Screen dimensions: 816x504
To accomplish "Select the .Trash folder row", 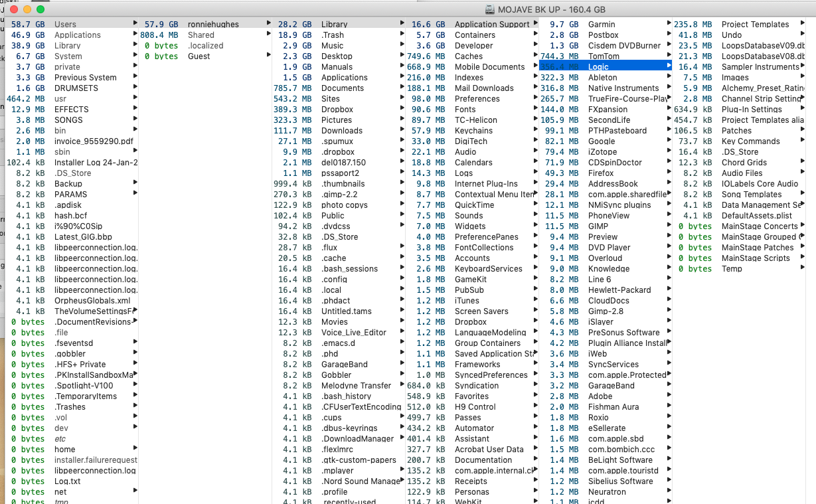I will [339, 35].
